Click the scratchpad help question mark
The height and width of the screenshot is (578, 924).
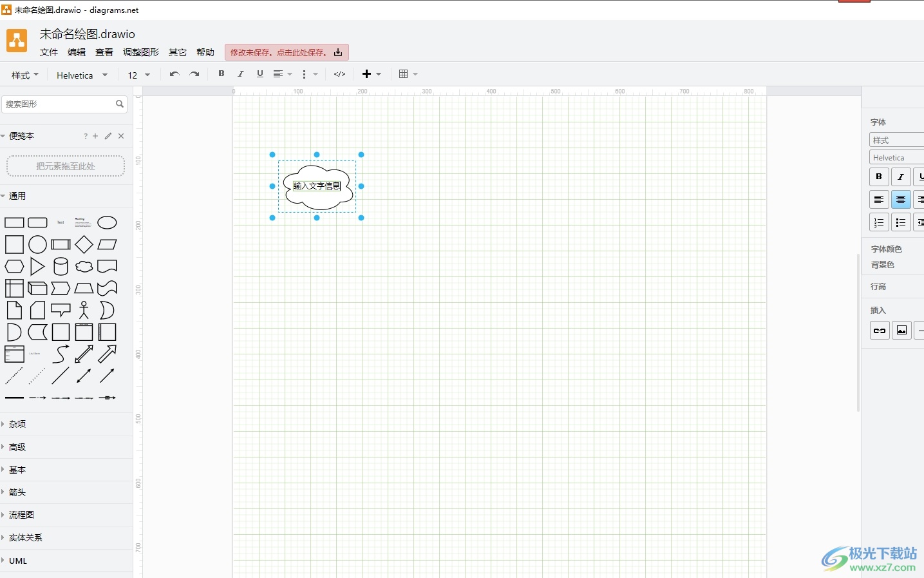[85, 136]
